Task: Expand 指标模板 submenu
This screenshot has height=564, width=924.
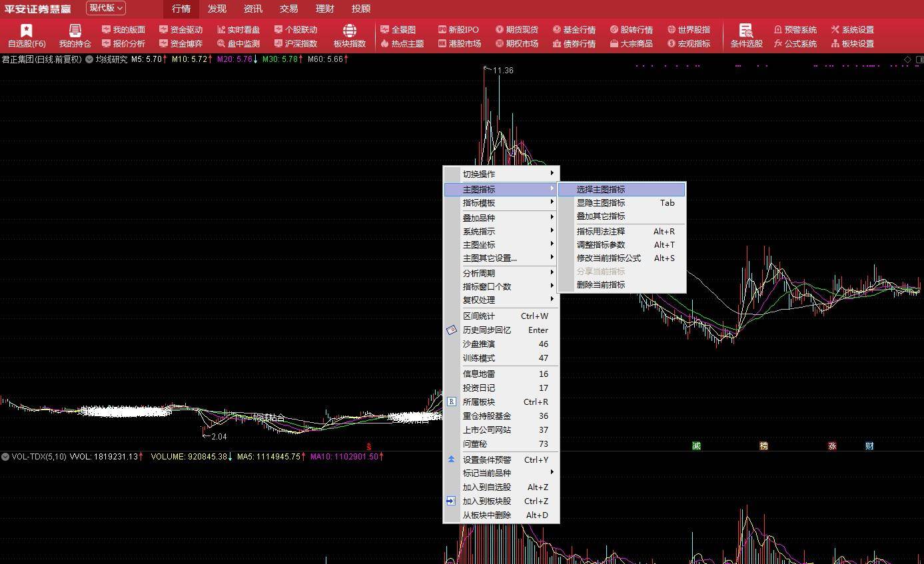Action: click(x=501, y=202)
